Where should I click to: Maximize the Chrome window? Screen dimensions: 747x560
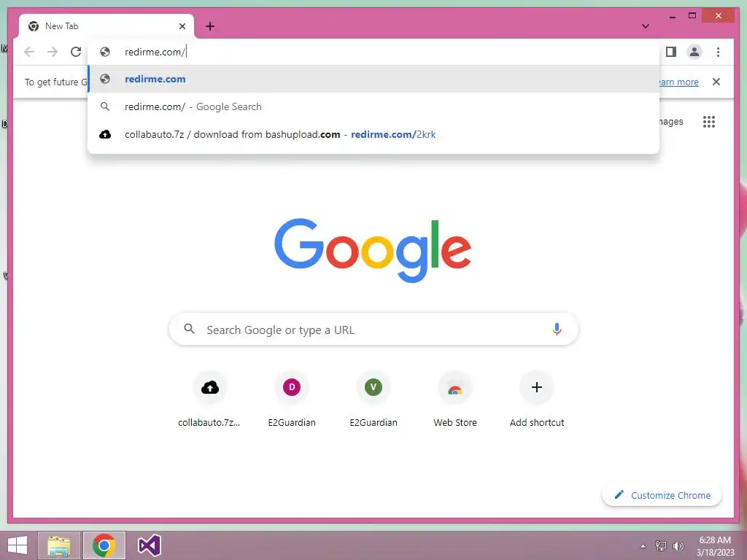pyautogui.click(x=692, y=16)
